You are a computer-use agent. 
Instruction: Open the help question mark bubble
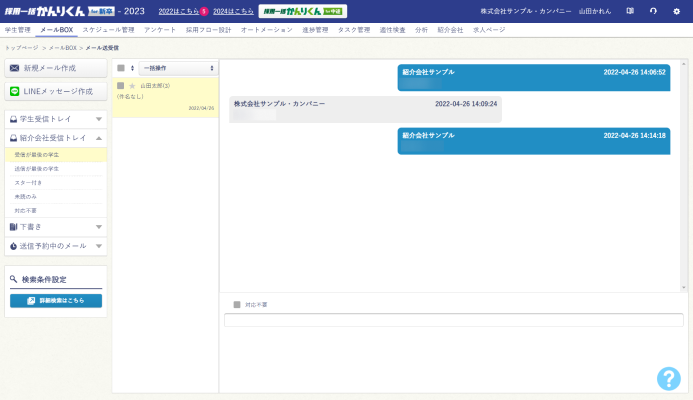coord(668,378)
